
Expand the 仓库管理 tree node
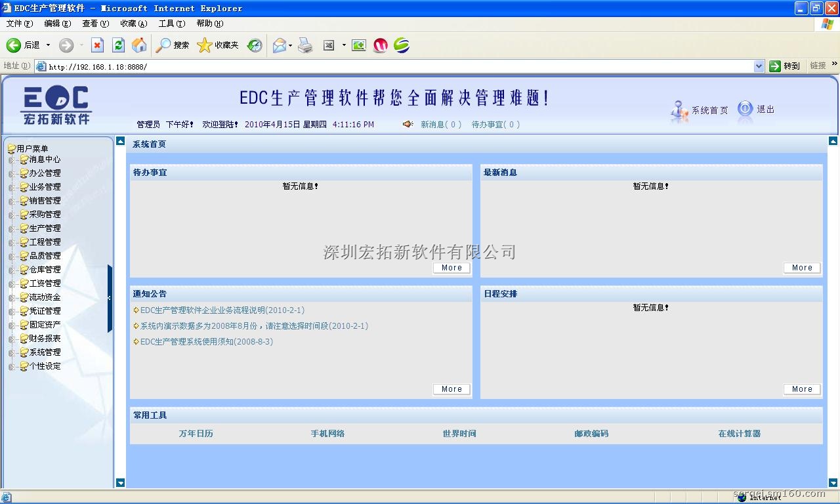coord(12,270)
